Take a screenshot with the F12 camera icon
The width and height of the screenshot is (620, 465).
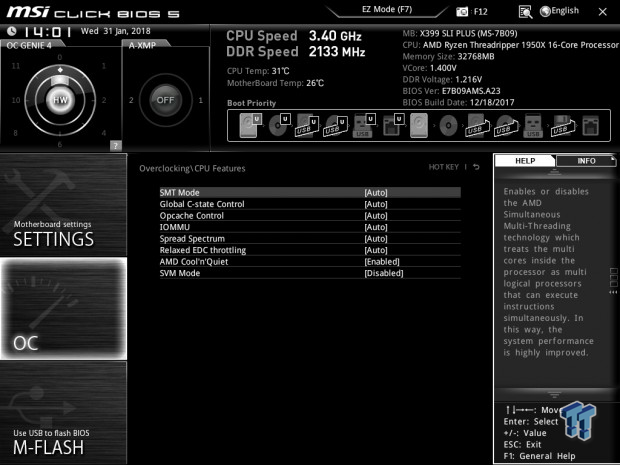[462, 12]
